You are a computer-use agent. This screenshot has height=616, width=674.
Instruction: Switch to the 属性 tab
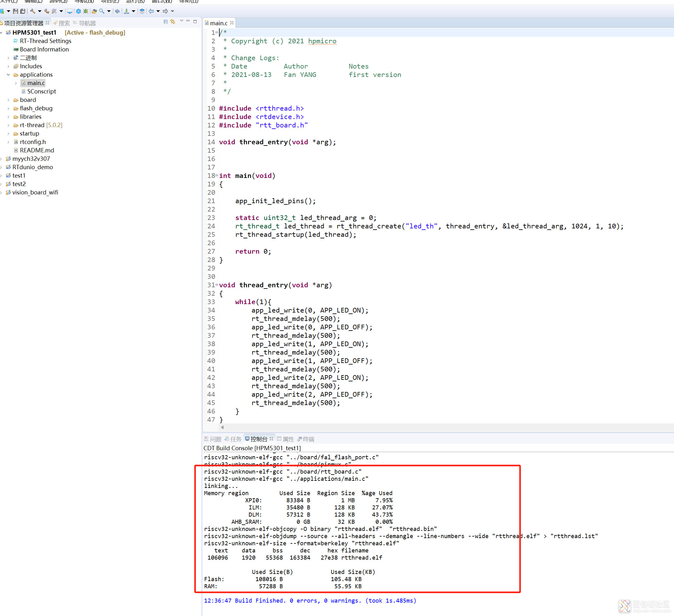click(285, 439)
